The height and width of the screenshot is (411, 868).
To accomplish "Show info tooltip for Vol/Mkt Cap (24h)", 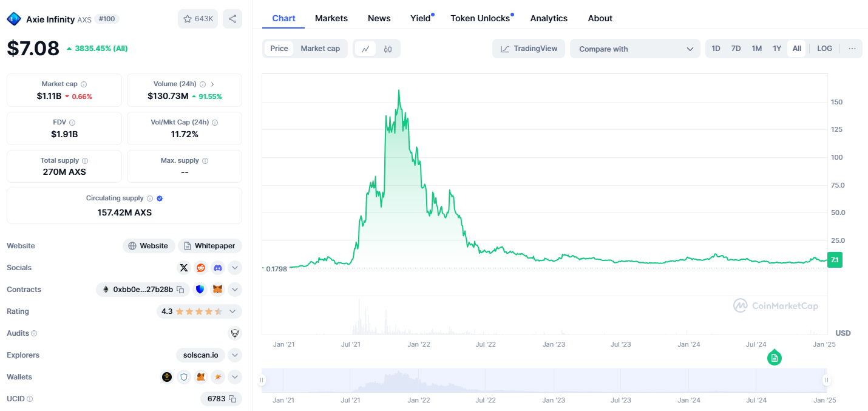I will click(x=215, y=123).
